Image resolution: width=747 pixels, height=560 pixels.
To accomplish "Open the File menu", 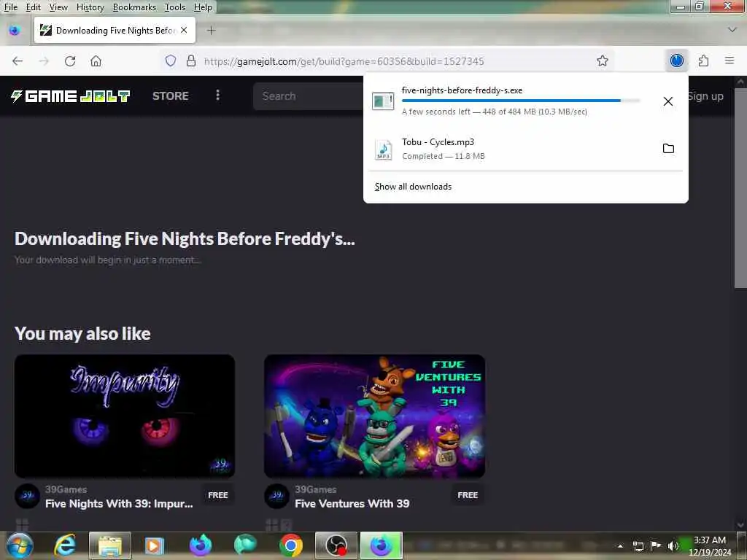I will click(10, 7).
